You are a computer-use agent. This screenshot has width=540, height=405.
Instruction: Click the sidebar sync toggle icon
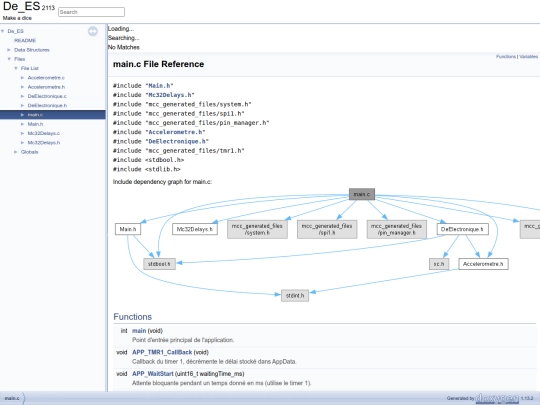pos(93,31)
